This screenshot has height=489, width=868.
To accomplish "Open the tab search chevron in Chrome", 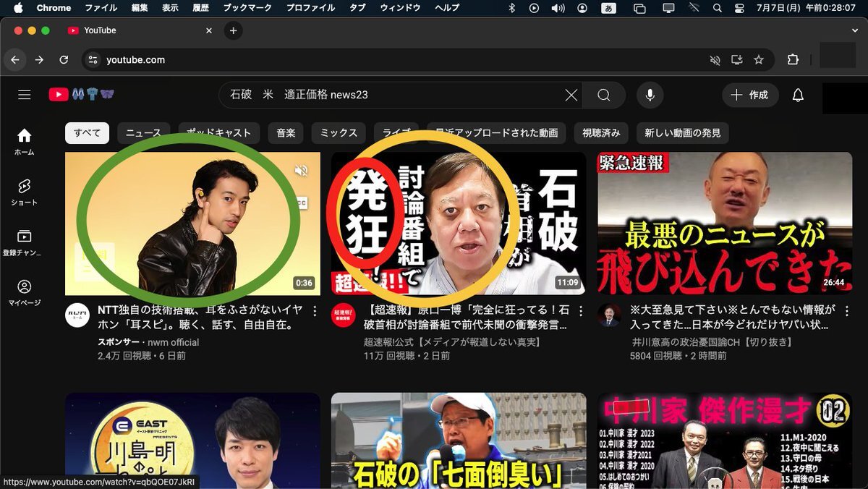I will point(854,30).
